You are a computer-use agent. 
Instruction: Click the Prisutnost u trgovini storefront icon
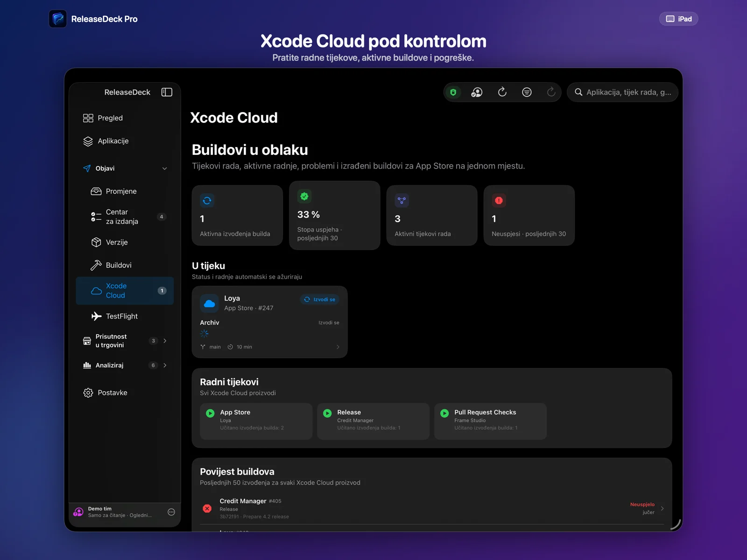click(87, 341)
